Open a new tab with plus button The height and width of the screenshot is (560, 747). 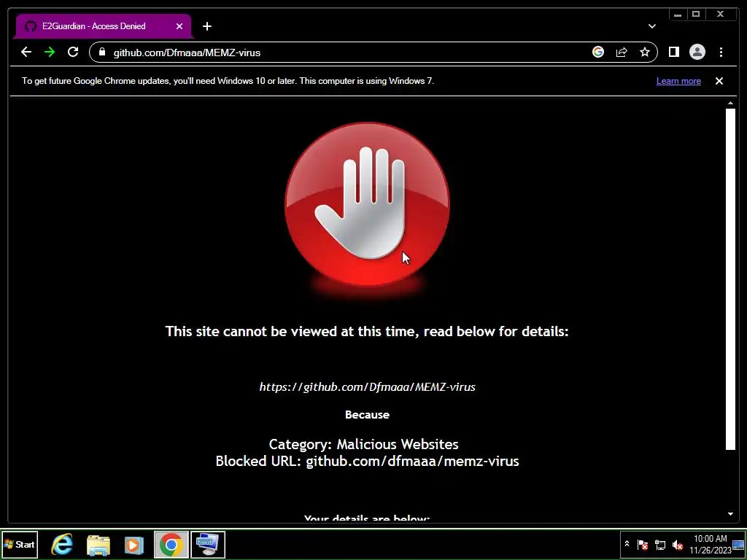click(206, 26)
